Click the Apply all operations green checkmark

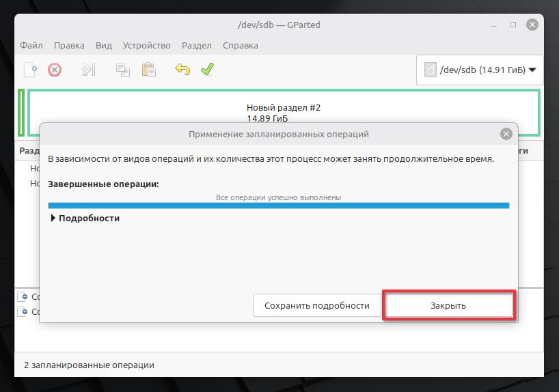207,70
